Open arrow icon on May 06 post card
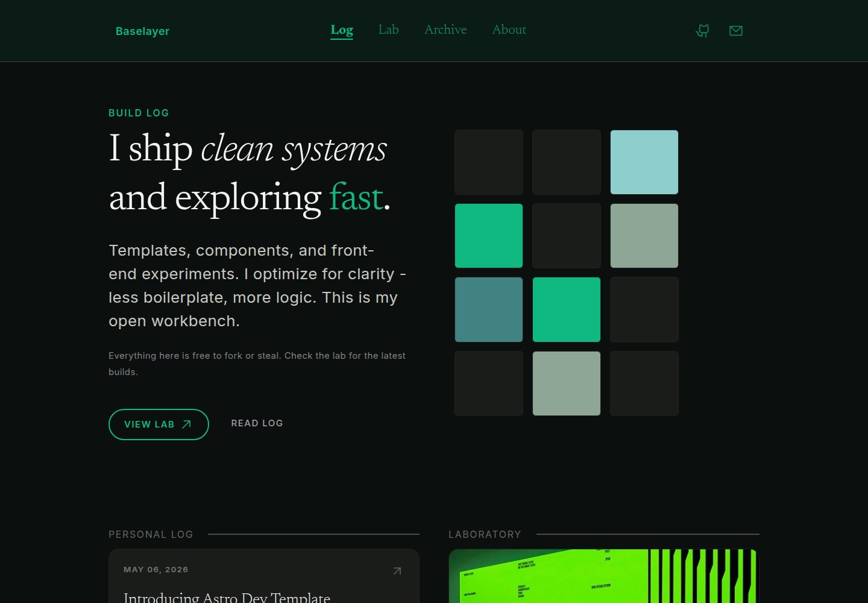Image resolution: width=868 pixels, height=603 pixels. 397,571
